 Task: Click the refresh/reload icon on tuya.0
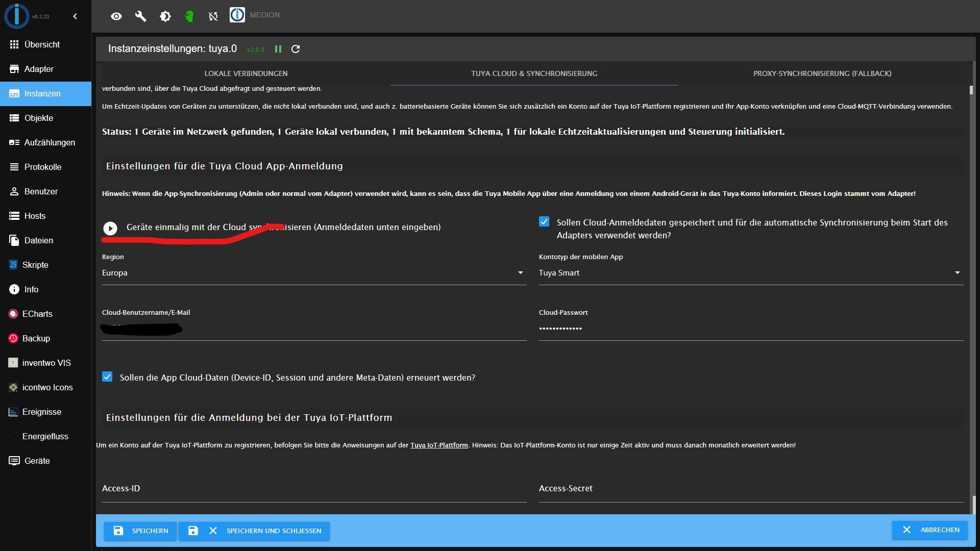click(296, 48)
